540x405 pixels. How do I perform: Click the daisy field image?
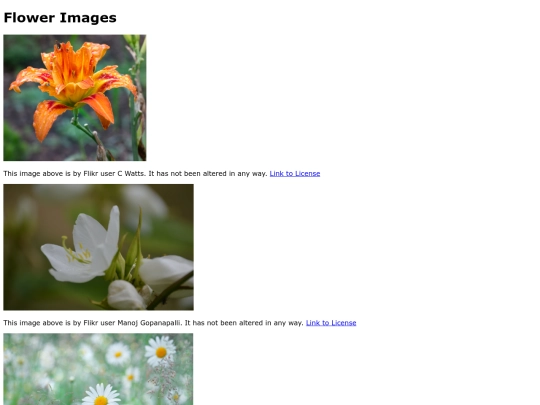[98, 369]
